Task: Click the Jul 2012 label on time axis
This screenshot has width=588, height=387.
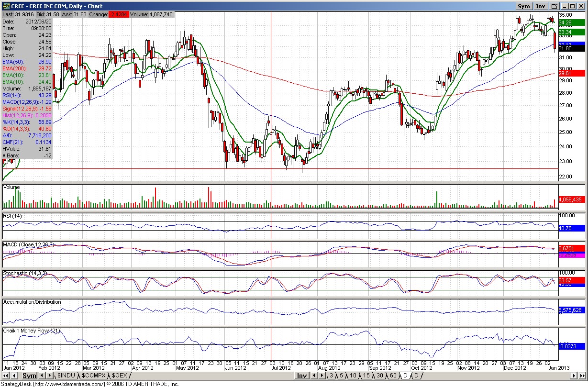Action: pos(281,368)
